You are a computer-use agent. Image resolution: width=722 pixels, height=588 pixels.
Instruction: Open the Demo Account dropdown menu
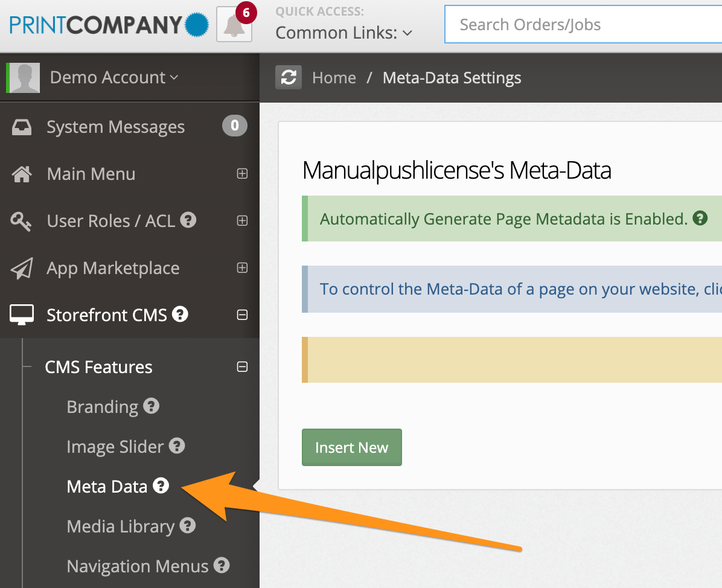(x=114, y=78)
